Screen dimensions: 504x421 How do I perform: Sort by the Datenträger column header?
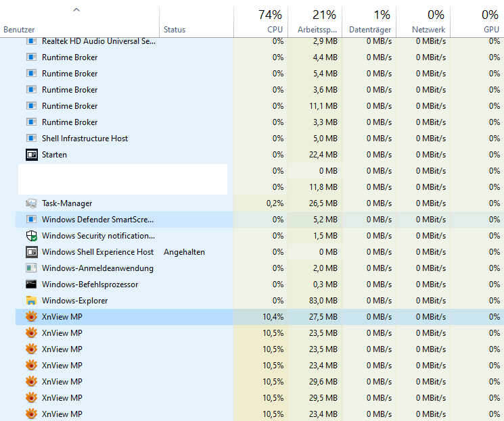pyautogui.click(x=369, y=22)
